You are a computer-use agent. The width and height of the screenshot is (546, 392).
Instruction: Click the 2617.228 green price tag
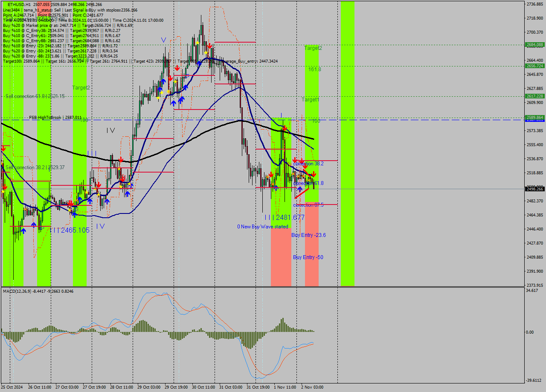click(535, 96)
